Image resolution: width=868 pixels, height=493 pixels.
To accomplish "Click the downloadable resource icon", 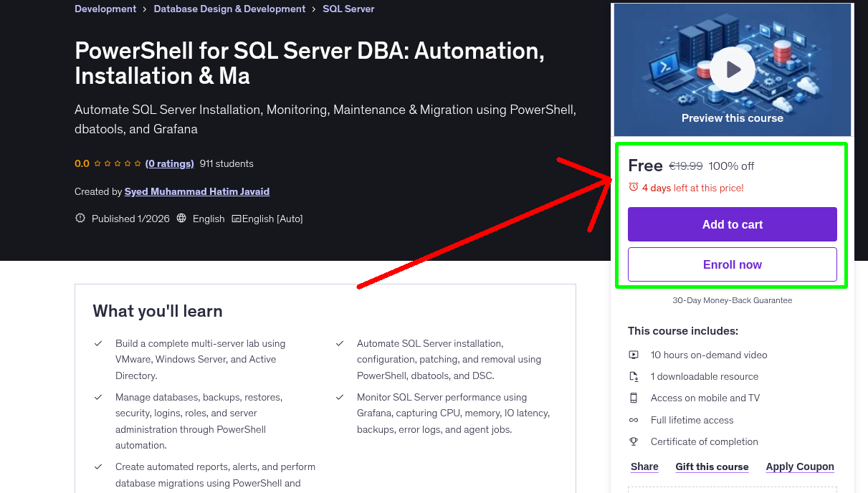I will (633, 375).
